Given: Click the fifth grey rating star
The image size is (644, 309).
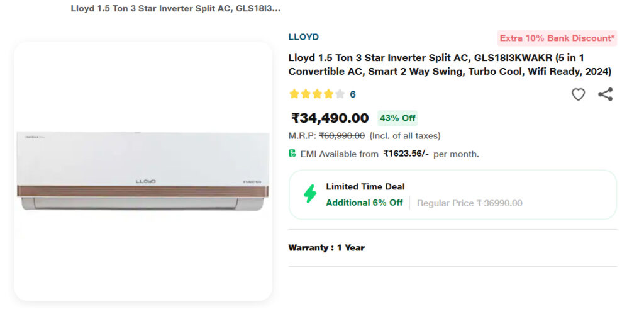Looking at the screenshot, I should (x=340, y=94).
